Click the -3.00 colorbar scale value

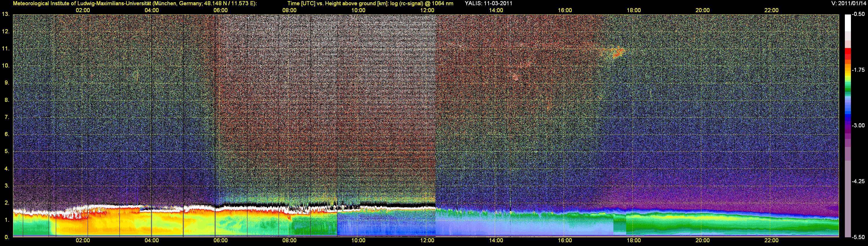pyautogui.click(x=858, y=125)
